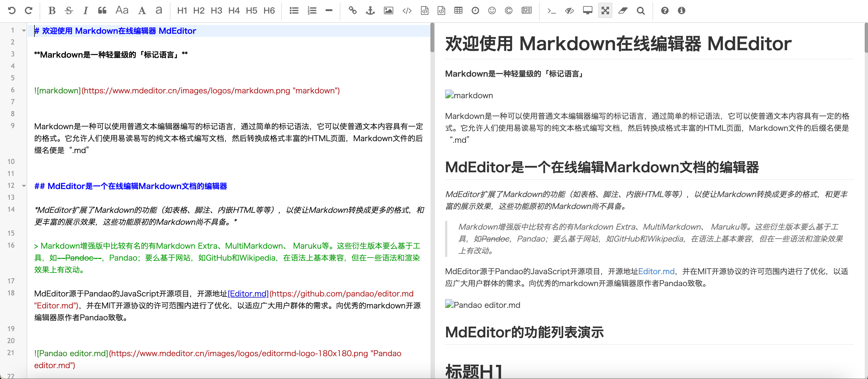Image resolution: width=868 pixels, height=379 pixels.
Task: Insert datetime with clock icon
Action: pyautogui.click(x=475, y=11)
